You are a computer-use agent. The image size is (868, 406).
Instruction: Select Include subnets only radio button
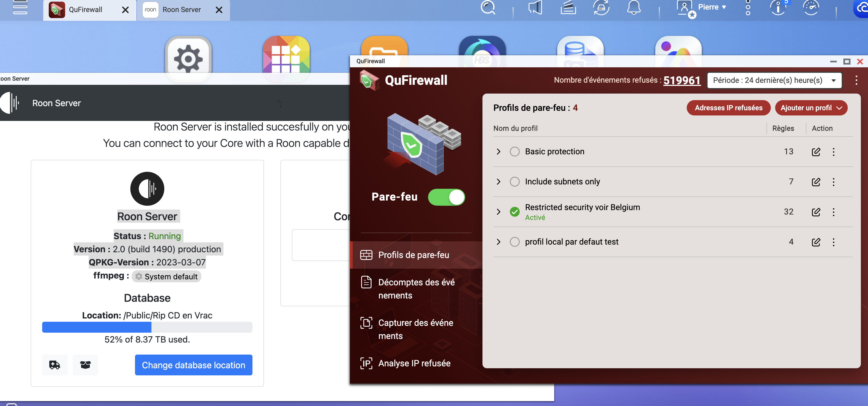click(x=515, y=181)
